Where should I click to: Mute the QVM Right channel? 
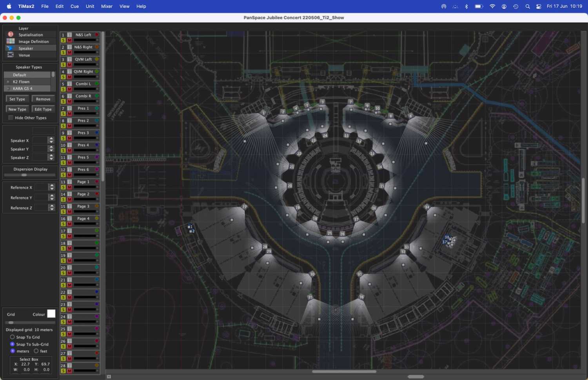tap(69, 77)
